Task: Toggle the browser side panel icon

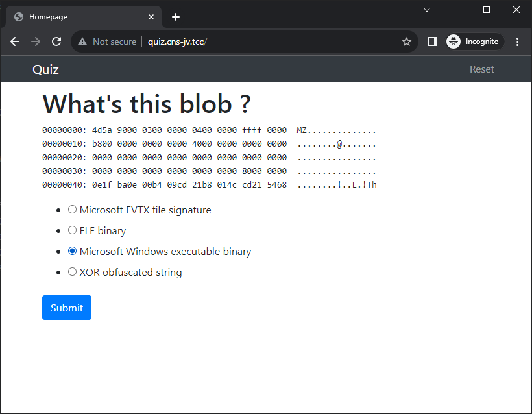Action: [432, 42]
